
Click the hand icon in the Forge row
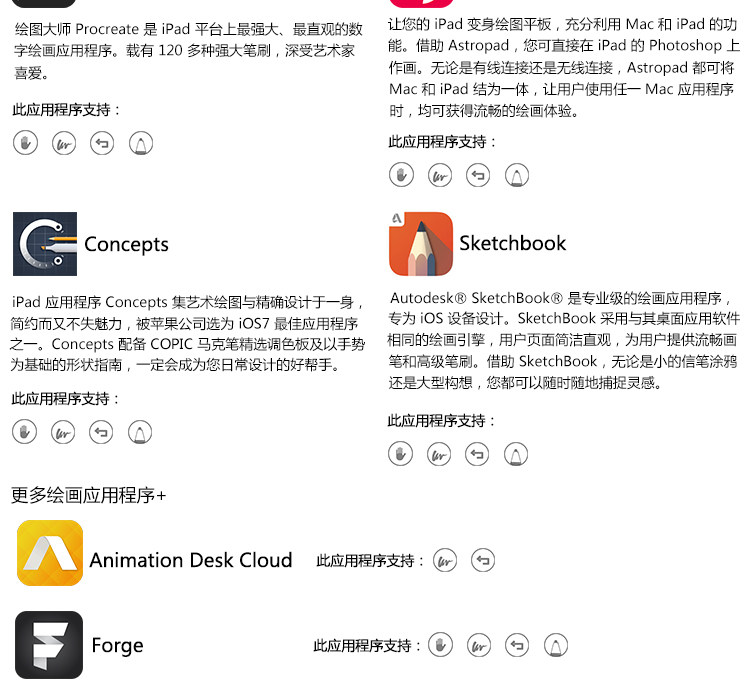pyautogui.click(x=441, y=645)
